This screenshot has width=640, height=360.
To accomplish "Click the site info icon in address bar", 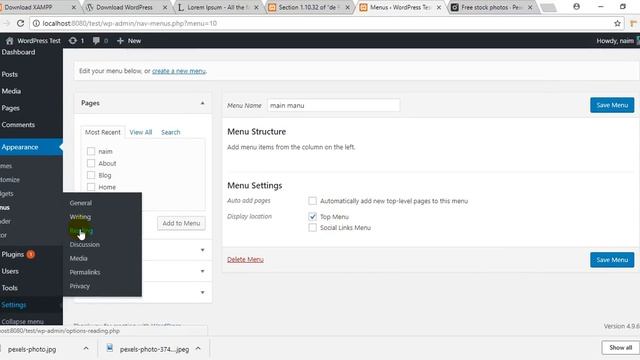I will [36, 23].
